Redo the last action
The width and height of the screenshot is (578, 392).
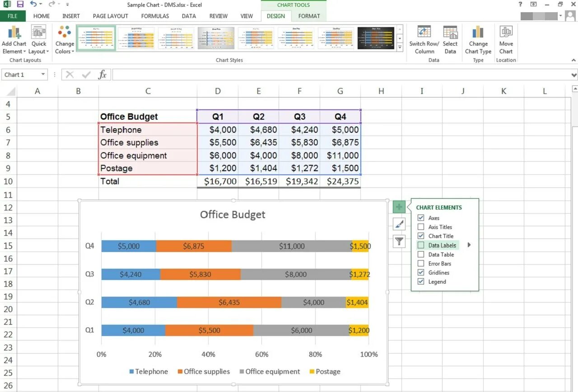(x=51, y=4)
